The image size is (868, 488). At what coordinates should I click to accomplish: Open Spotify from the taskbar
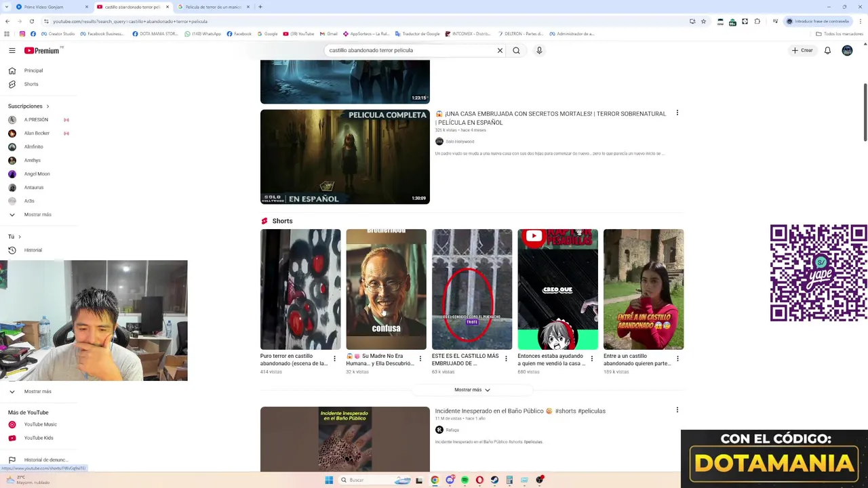pyautogui.click(x=465, y=480)
